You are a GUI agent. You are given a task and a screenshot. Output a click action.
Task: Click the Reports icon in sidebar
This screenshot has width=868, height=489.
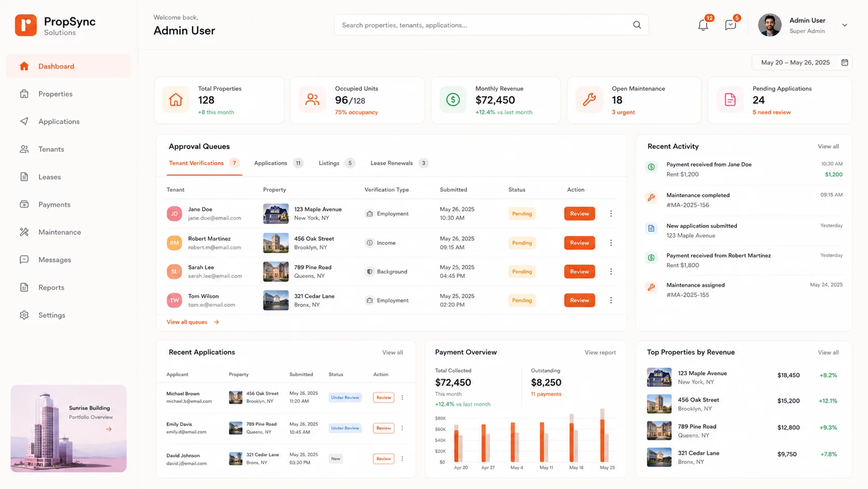(24, 287)
